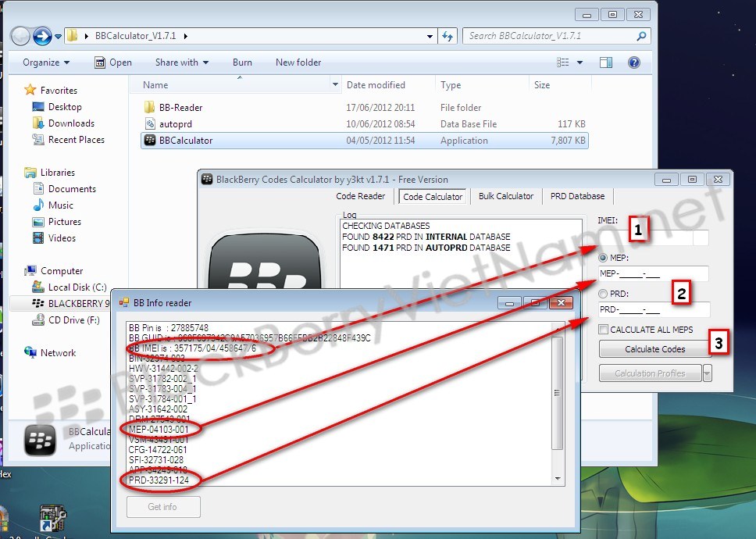This screenshot has width=756, height=539.
Task: Click the Explorer Back navigation arrow
Action: click(21, 36)
